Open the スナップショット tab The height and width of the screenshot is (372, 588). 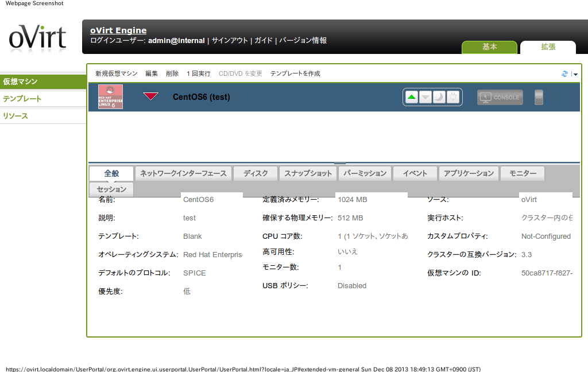(308, 173)
